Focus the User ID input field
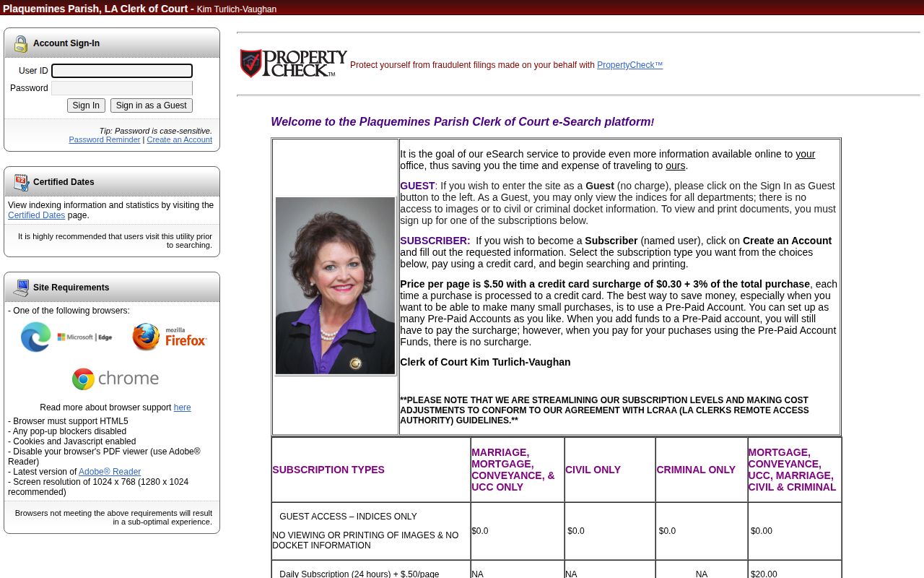This screenshot has height=578, width=924. 122,71
